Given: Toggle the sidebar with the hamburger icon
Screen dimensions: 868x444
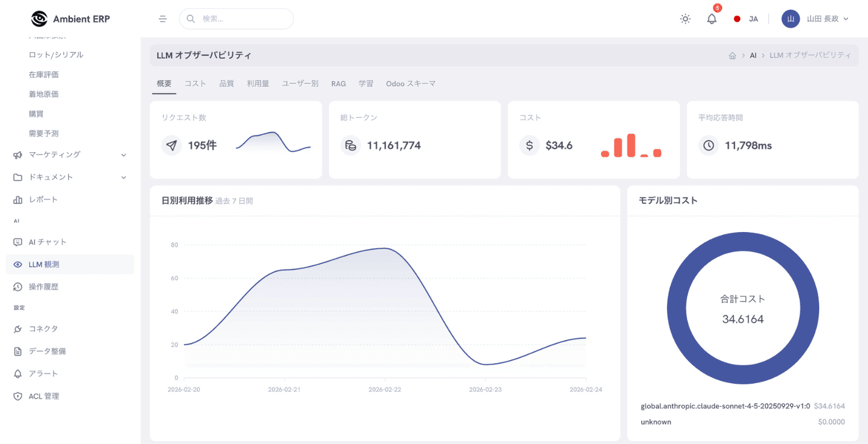Looking at the screenshot, I should click(x=163, y=19).
